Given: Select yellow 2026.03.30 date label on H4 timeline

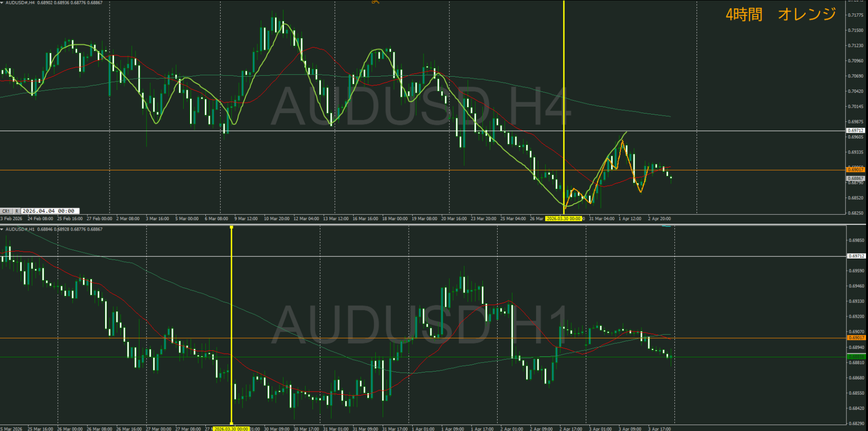Looking at the screenshot, I should coord(563,219).
